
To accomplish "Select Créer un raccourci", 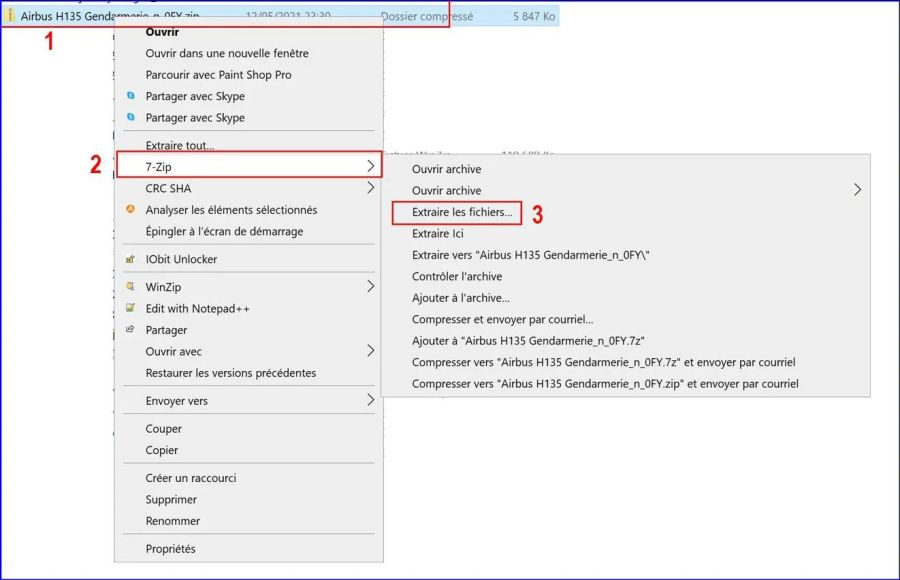I will tap(191, 478).
